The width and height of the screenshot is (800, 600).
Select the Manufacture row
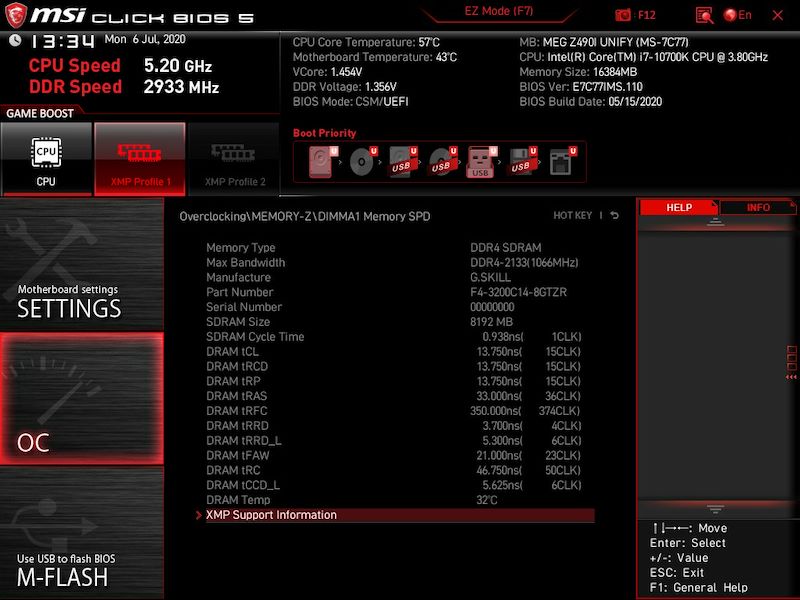point(400,277)
